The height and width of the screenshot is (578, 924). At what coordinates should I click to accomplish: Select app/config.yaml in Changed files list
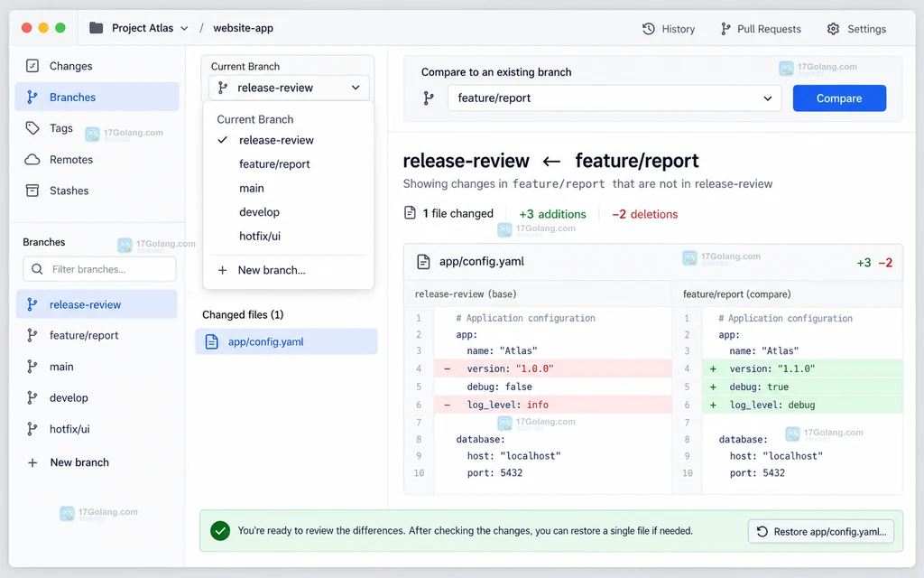286,341
